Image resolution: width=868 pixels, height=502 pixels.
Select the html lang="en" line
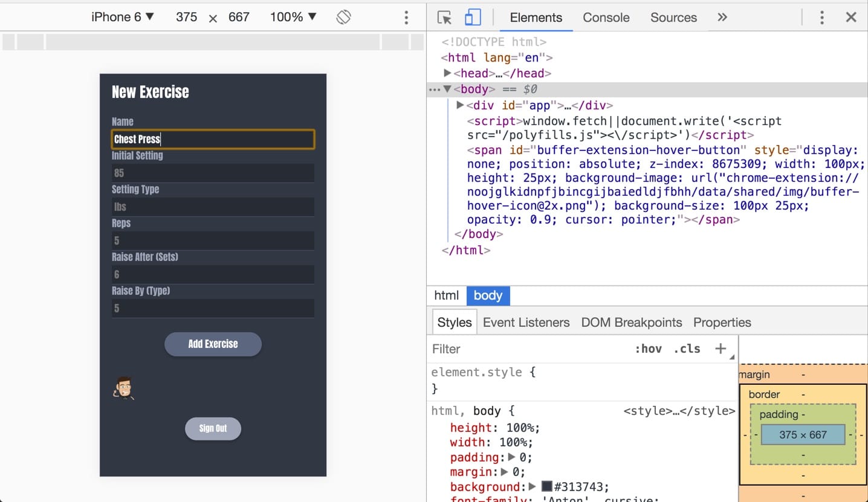[x=497, y=57]
